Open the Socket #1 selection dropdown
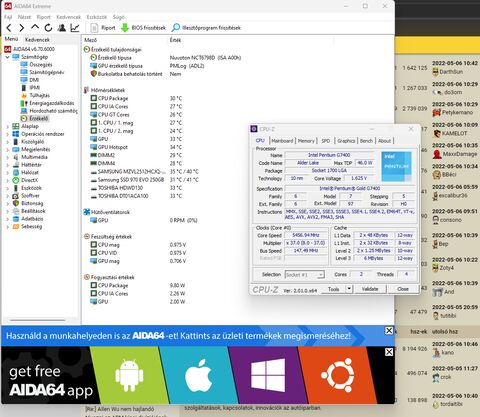Image resolution: width=480 pixels, height=417 pixels. pos(305,274)
